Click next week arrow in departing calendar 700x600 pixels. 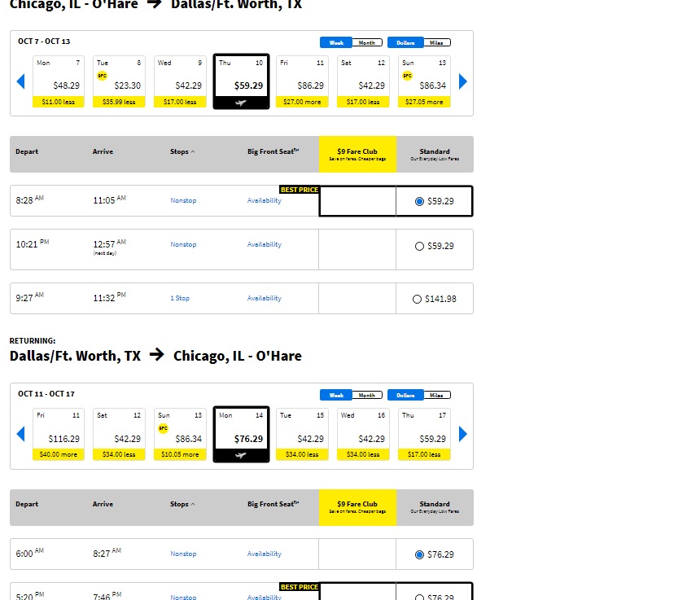pos(463,81)
